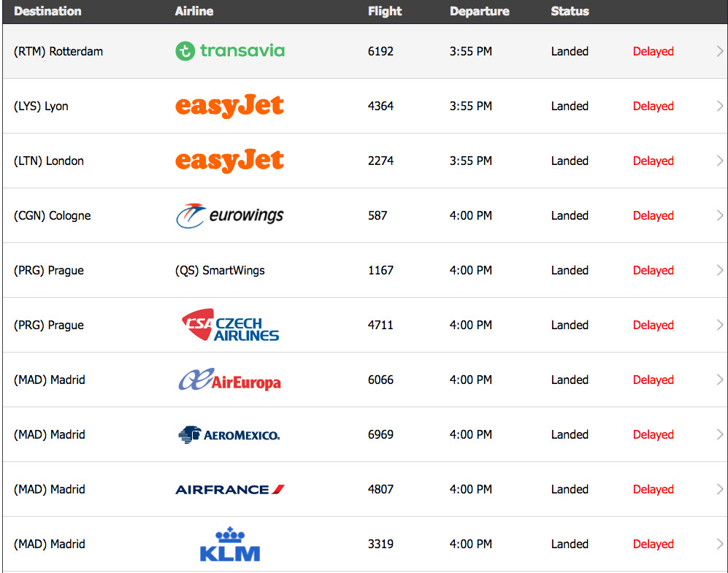Expand the Cologne flight 587 details chevron
728x573 pixels.
point(720,215)
